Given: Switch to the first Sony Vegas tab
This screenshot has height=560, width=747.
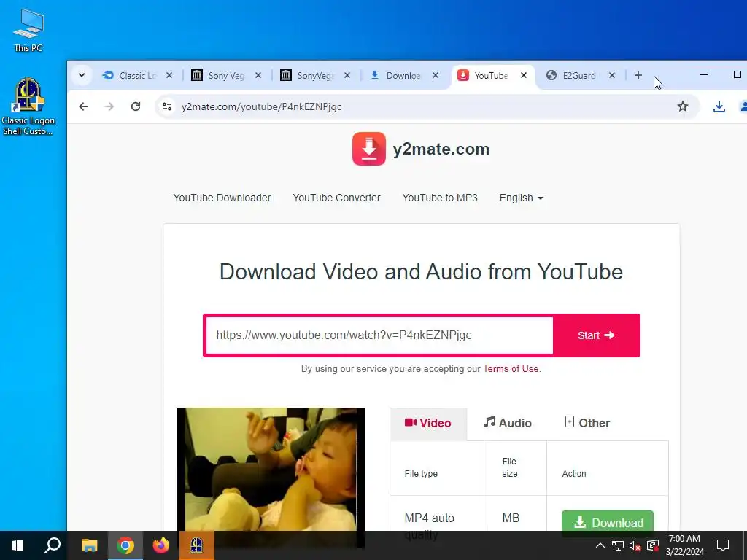Looking at the screenshot, I should coord(219,75).
